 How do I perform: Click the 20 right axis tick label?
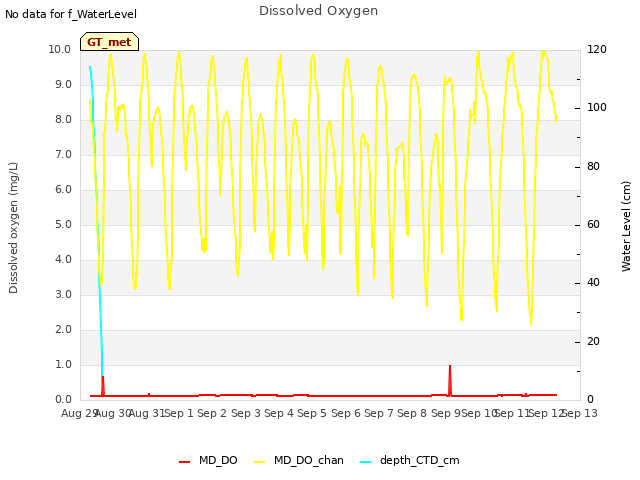593,342
